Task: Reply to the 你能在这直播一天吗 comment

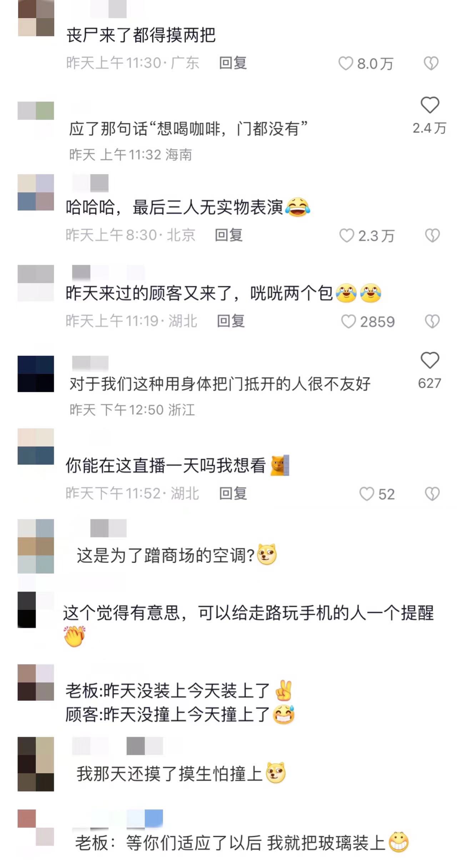Action: (x=233, y=493)
